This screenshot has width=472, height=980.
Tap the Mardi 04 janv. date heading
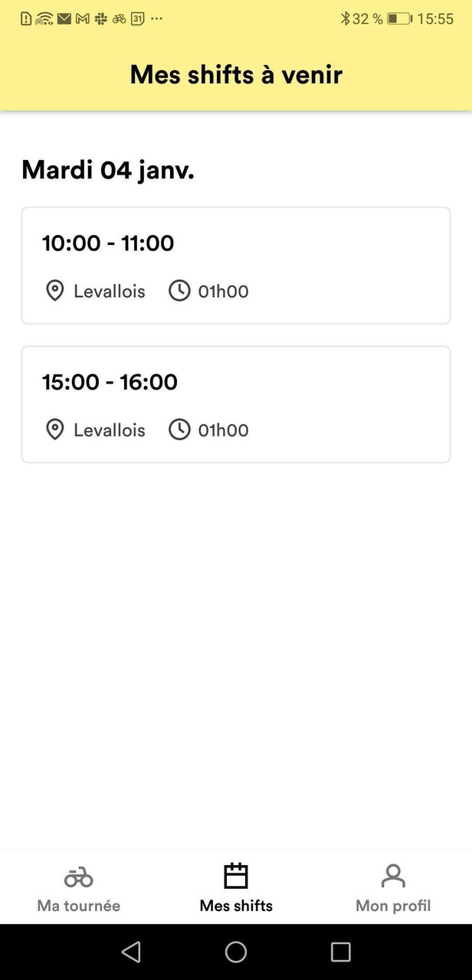tap(108, 170)
